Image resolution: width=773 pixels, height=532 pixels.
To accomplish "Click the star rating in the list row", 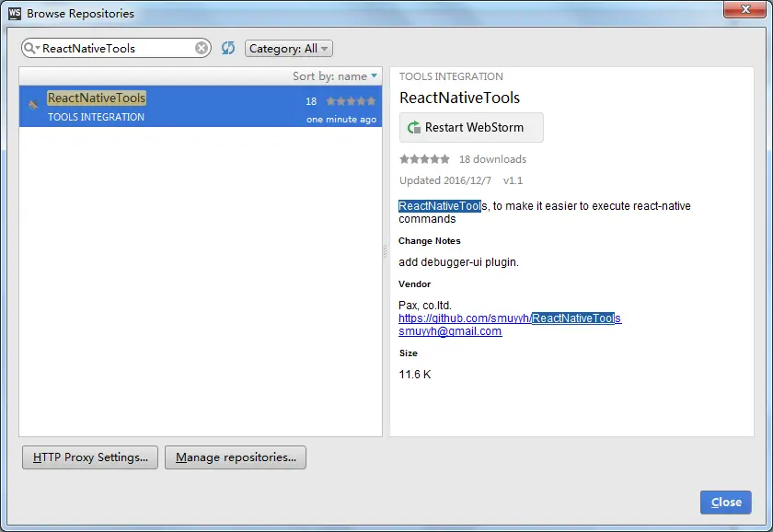I will pos(351,101).
